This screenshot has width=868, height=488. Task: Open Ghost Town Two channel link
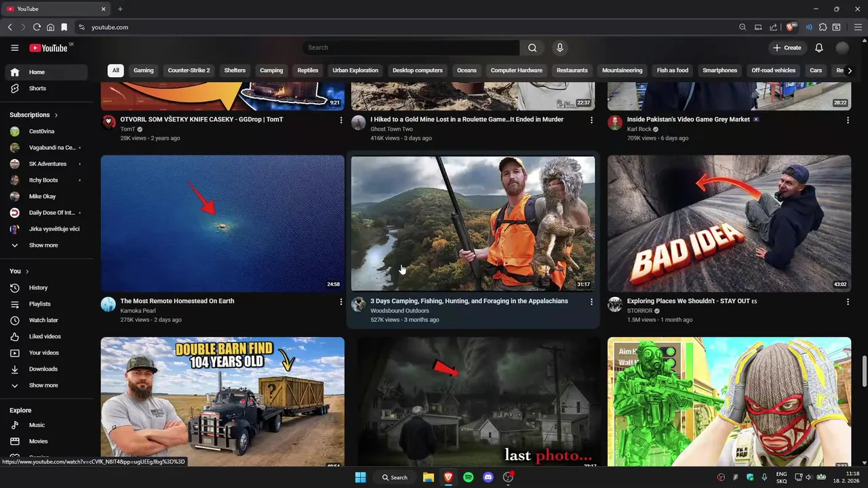391,129
